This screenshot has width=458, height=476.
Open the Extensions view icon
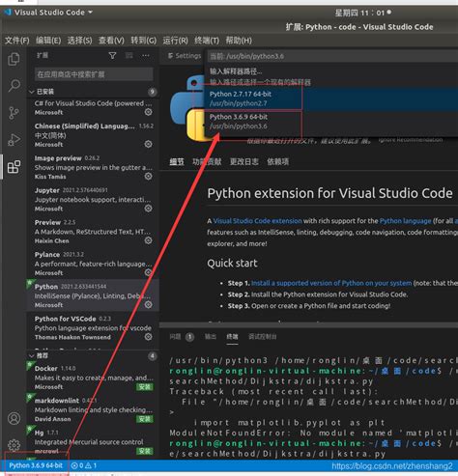pyautogui.click(x=14, y=167)
